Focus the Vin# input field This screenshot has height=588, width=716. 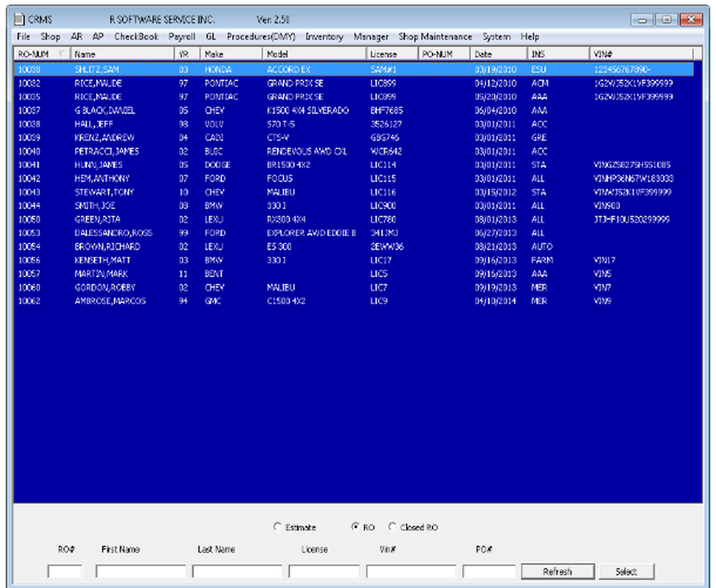411,572
